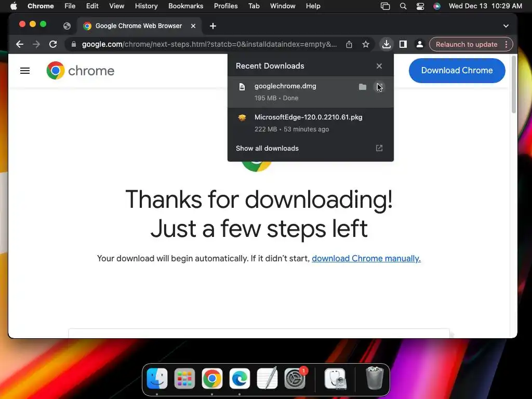Open the side panel icon
Screen dimensions: 532x399
click(403, 45)
